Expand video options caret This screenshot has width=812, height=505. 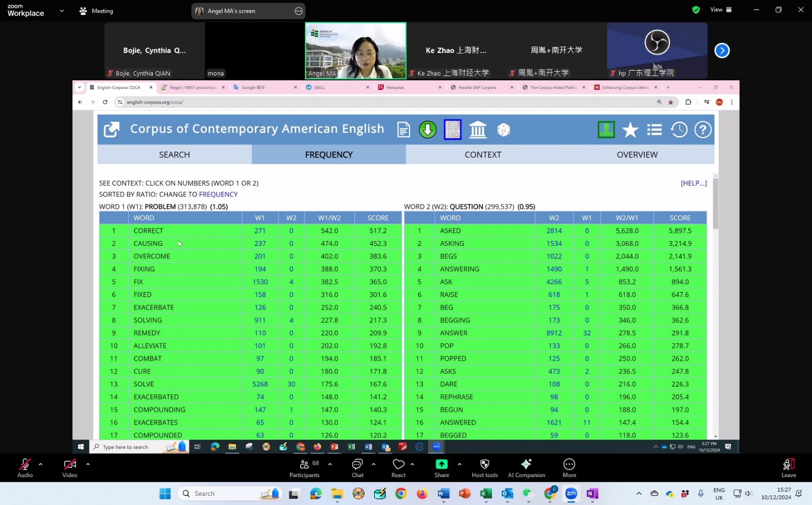pos(88,464)
